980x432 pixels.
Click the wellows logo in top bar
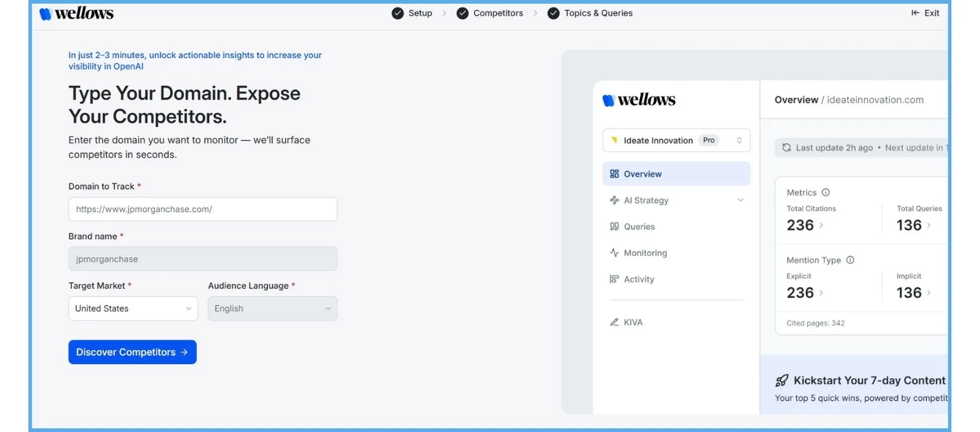[x=76, y=13]
